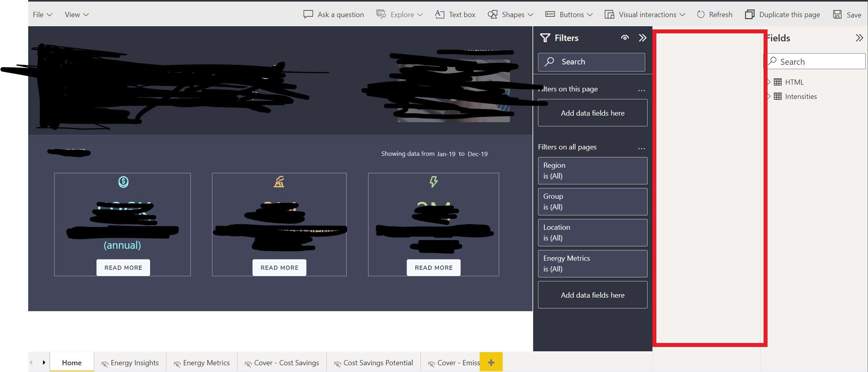The height and width of the screenshot is (372, 868).
Task: Open the Cover - Cost Savings tab
Action: 282,363
